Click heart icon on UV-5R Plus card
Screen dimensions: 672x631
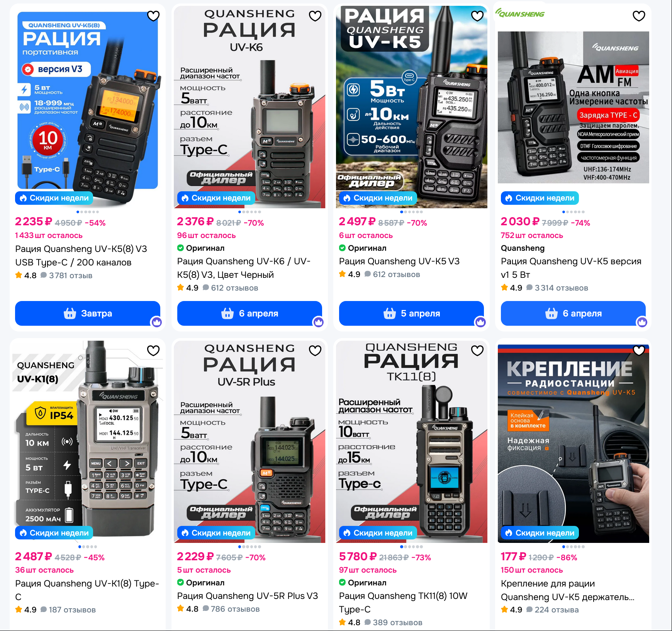[315, 350]
